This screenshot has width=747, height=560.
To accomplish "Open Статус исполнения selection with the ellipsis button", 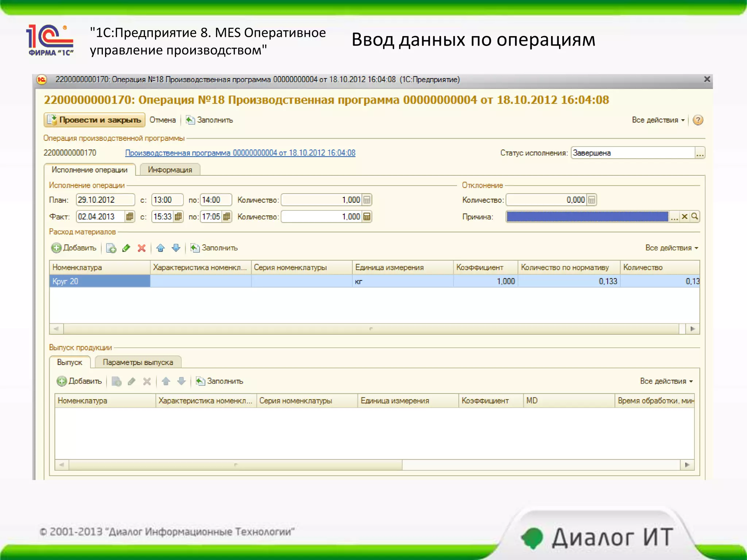I will tap(700, 153).
